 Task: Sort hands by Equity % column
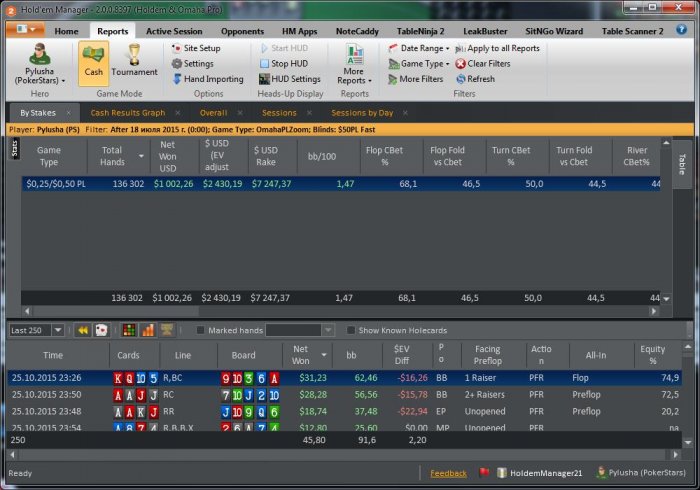[x=658, y=355]
